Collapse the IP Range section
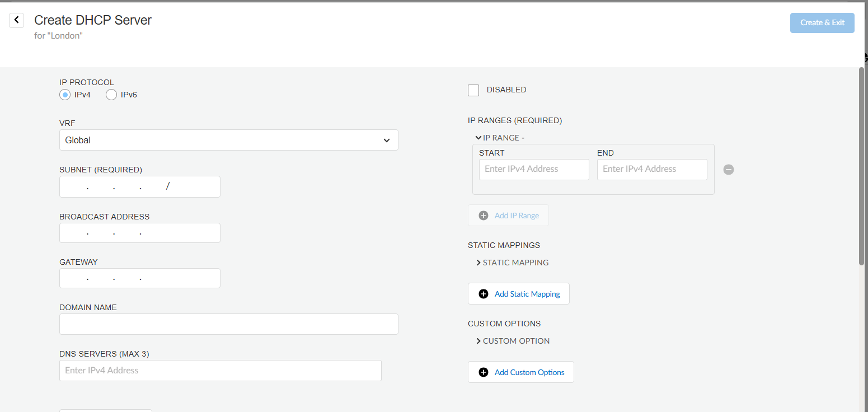 pos(478,137)
